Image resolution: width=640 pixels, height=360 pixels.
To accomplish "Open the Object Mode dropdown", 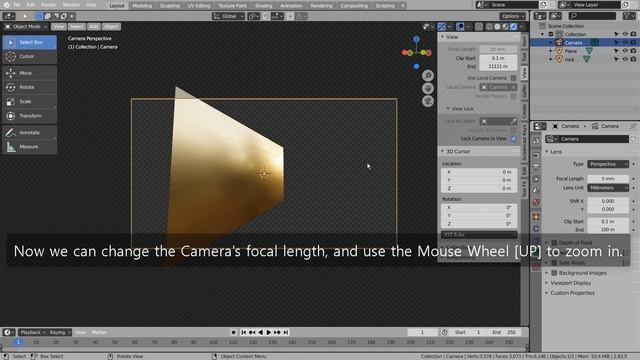I will pyautogui.click(x=26, y=27).
